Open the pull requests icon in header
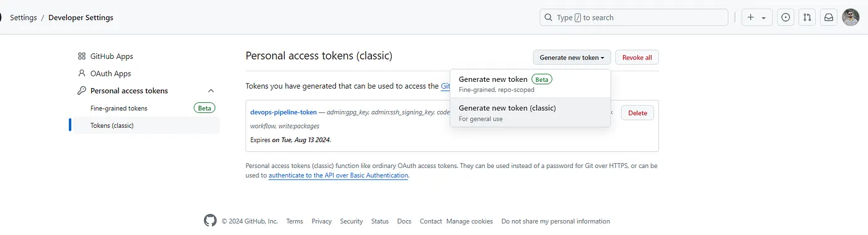 point(807,17)
